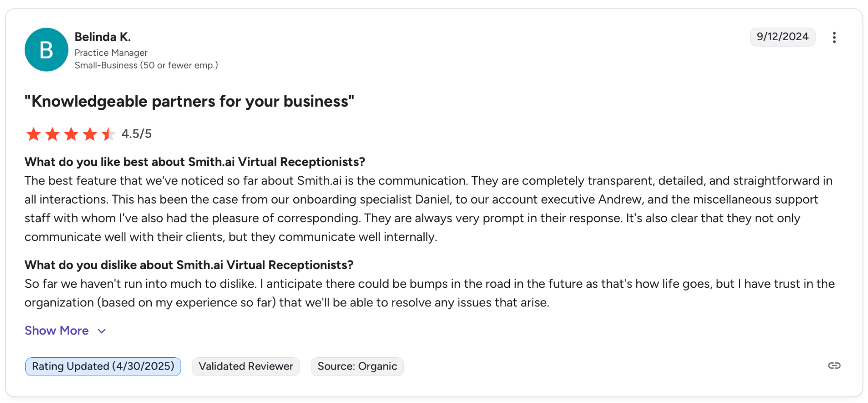Click the "What do you dislike" question heading
Screen dimensions: 868x403
pos(189,265)
